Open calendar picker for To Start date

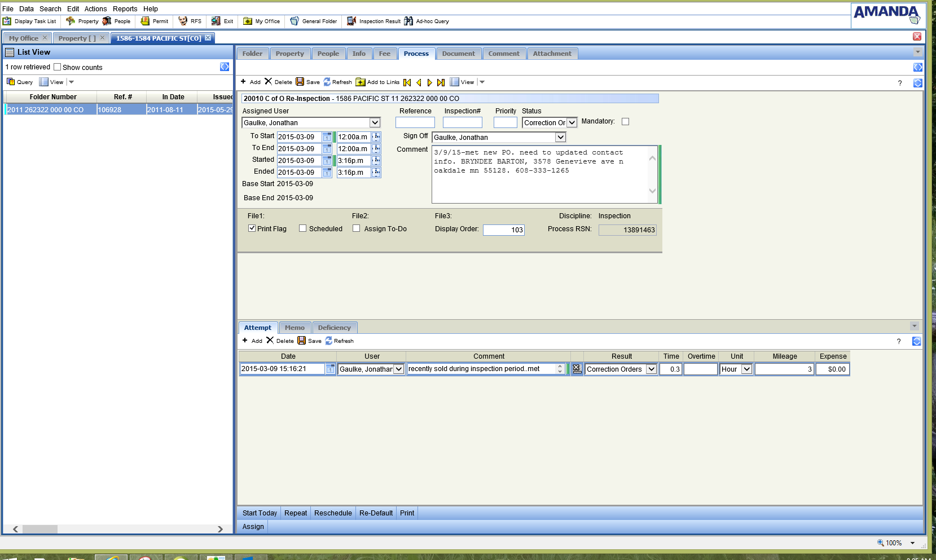[327, 137]
